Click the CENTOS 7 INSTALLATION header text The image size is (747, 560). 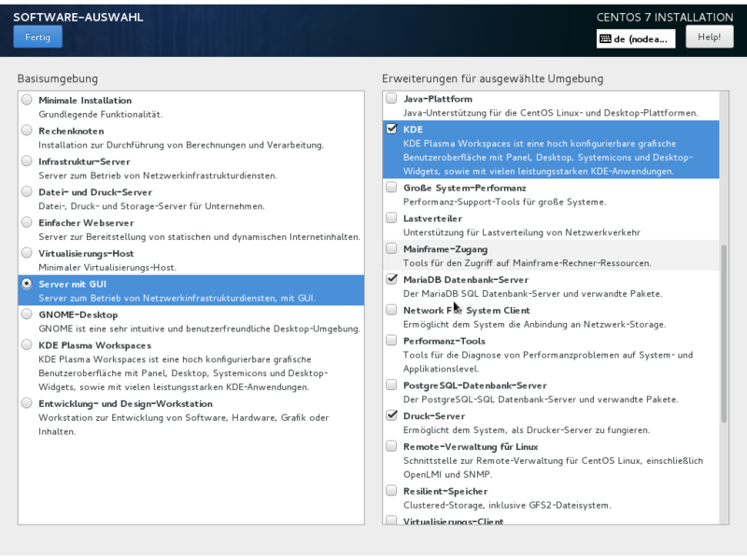pos(665,17)
